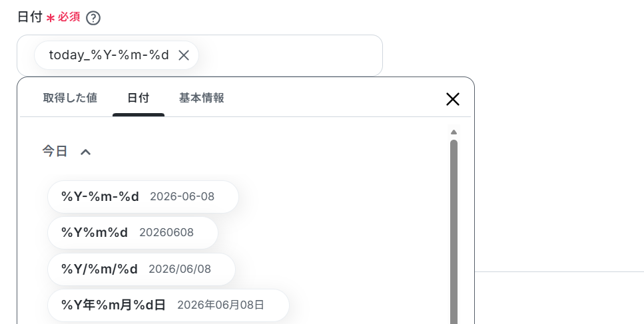This screenshot has height=324, width=644.
Task: Switch to the 取得した値 tab
Action: tap(70, 98)
